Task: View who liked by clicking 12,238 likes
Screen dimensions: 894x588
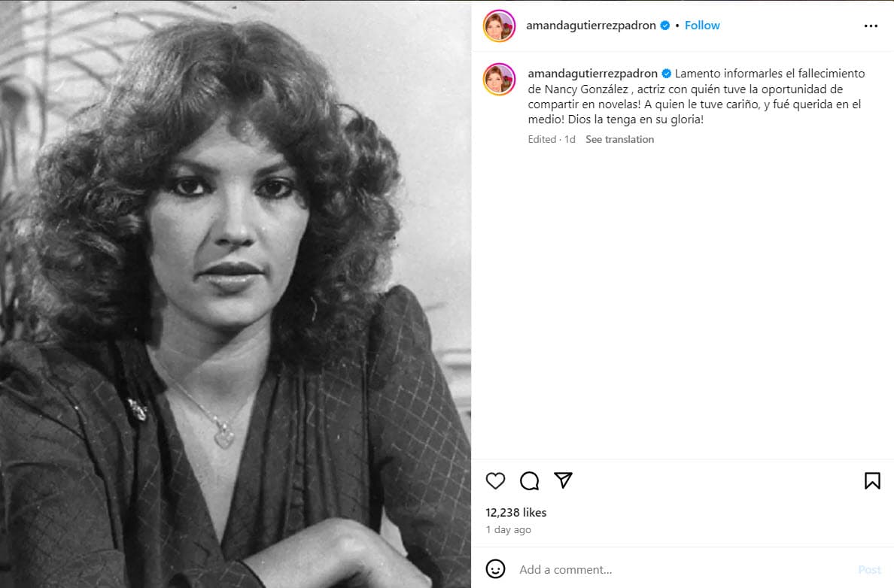Action: [515, 512]
